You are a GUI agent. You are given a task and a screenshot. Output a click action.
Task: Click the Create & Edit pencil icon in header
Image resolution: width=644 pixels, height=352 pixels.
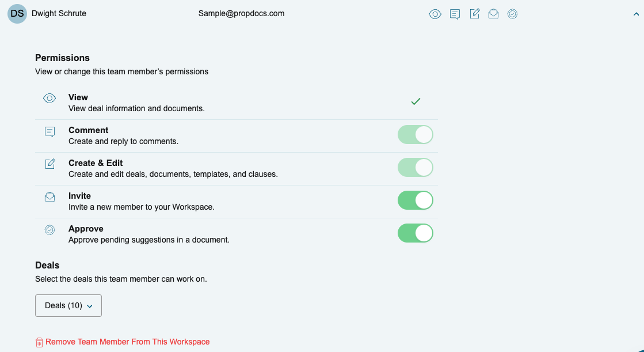(474, 13)
